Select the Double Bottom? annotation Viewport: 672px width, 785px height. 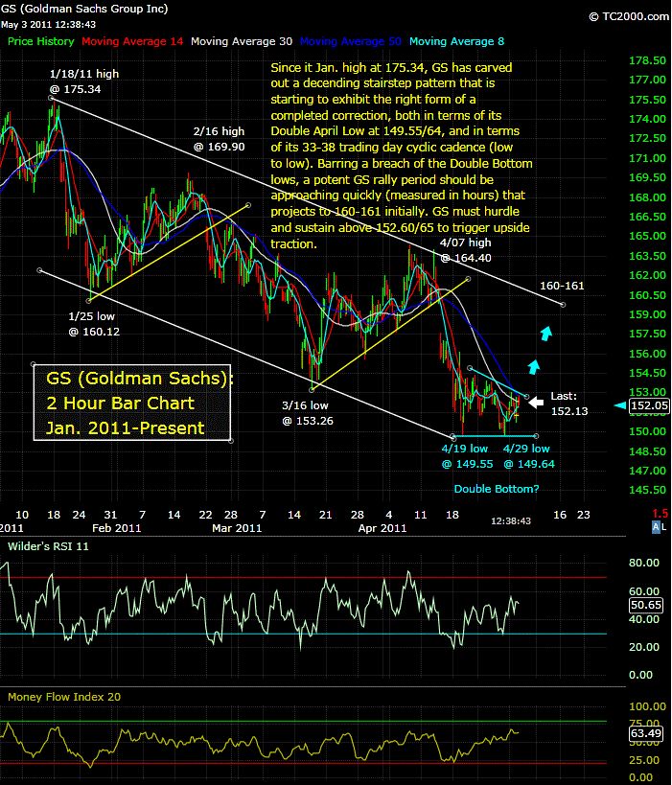click(497, 489)
